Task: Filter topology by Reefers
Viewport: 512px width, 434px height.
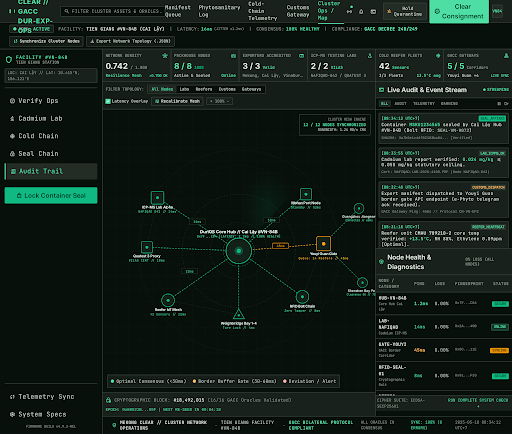Action: [x=204, y=89]
